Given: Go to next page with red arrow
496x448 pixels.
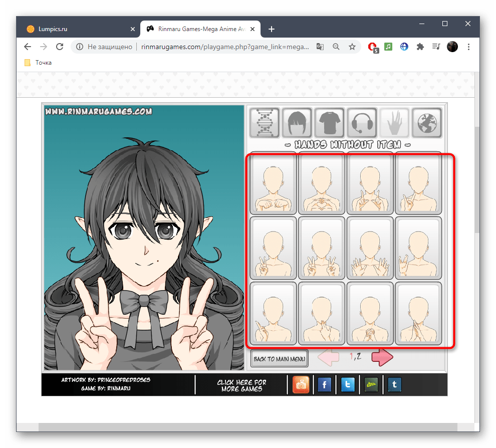Looking at the screenshot, I should point(382,357).
